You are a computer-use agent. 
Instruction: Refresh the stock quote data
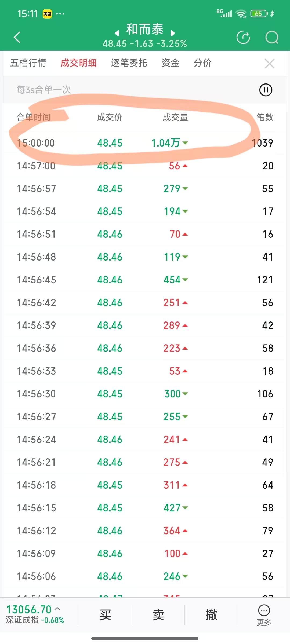point(243,37)
